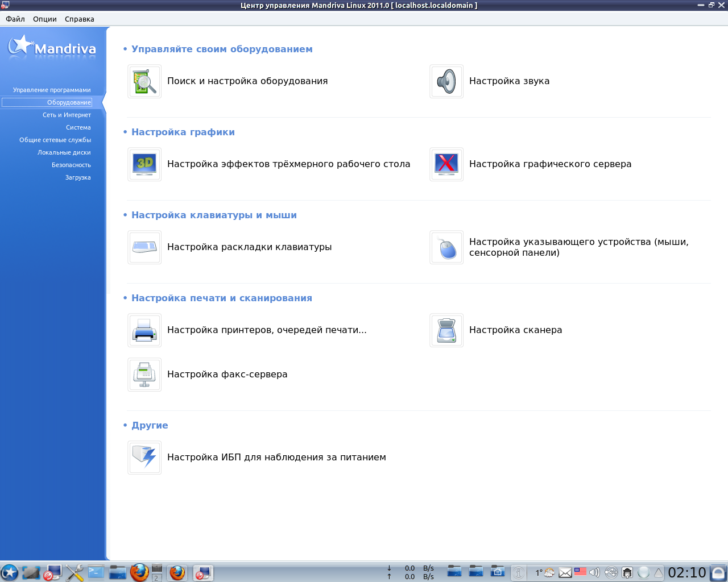The height and width of the screenshot is (582, 728).
Task: Click Поиск и настройка оборудования label
Action: click(x=247, y=81)
